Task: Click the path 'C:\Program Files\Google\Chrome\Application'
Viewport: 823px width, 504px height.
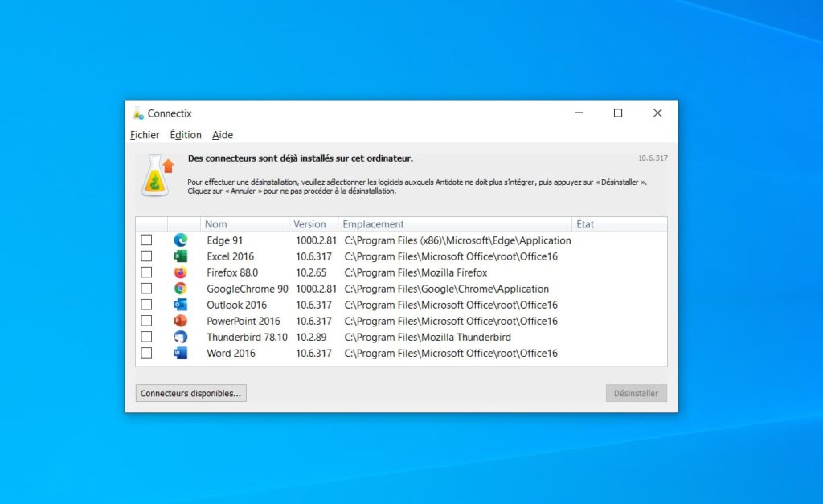Action: coord(447,289)
